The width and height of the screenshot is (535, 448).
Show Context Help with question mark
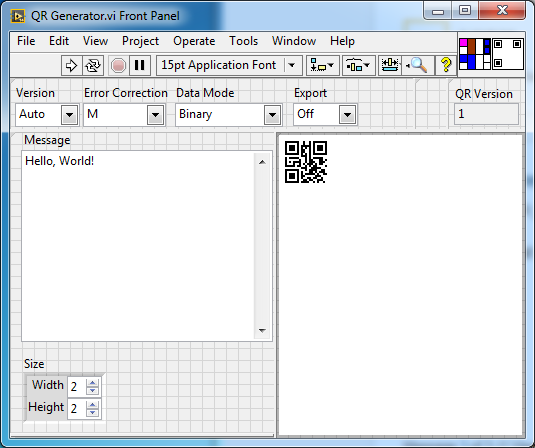446,65
